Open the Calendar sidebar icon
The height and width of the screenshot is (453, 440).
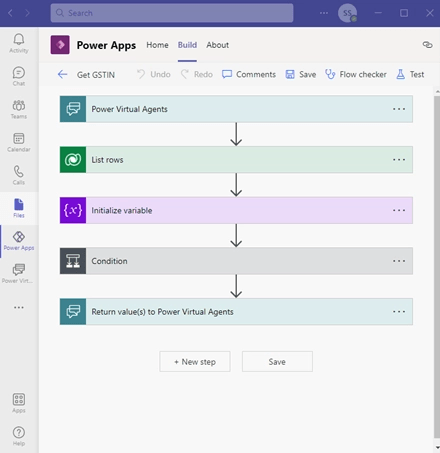click(19, 142)
